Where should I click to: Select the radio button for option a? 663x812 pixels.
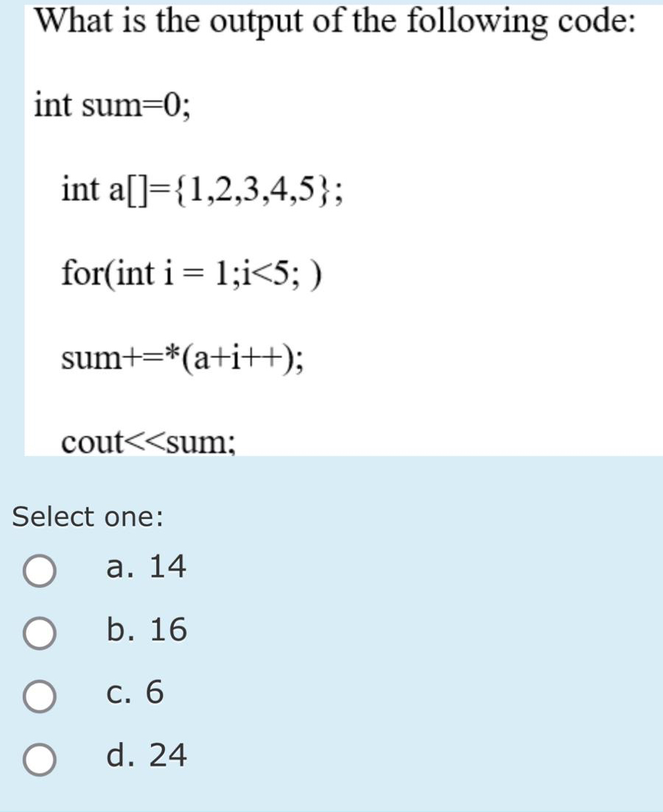click(x=41, y=568)
